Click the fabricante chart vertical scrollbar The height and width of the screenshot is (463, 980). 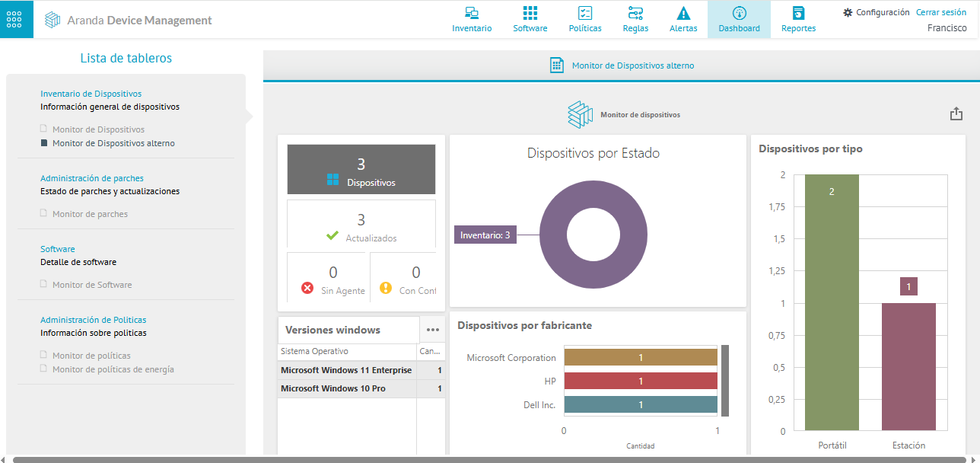point(725,381)
